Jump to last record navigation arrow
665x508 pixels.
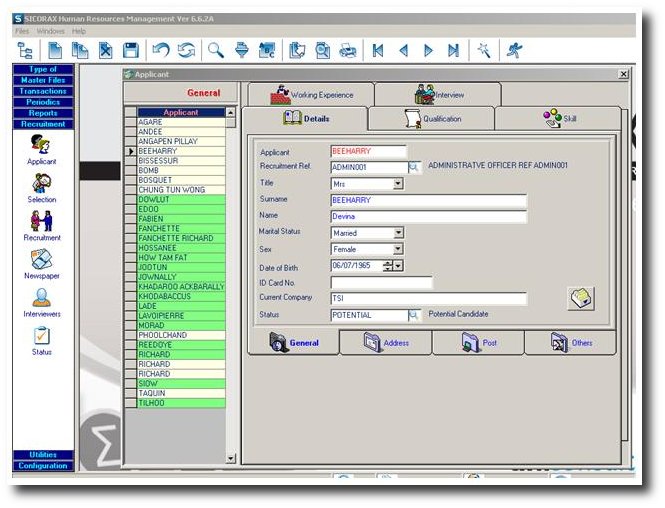453,50
